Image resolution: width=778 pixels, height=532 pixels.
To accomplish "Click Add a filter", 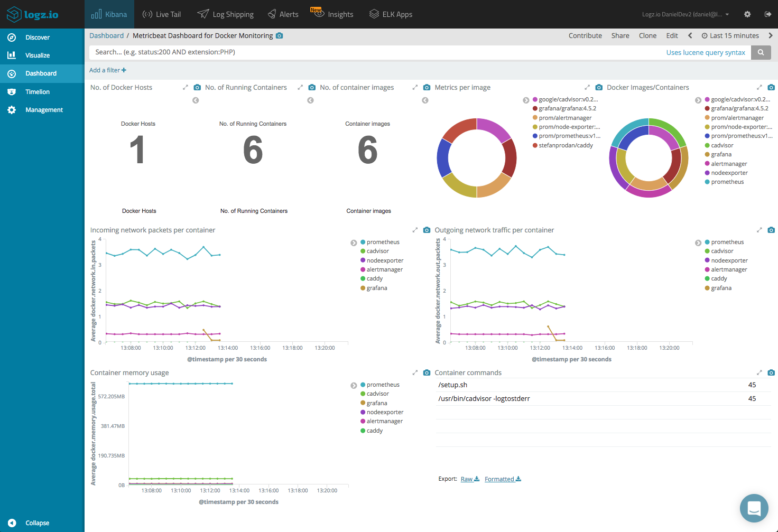I will (108, 70).
